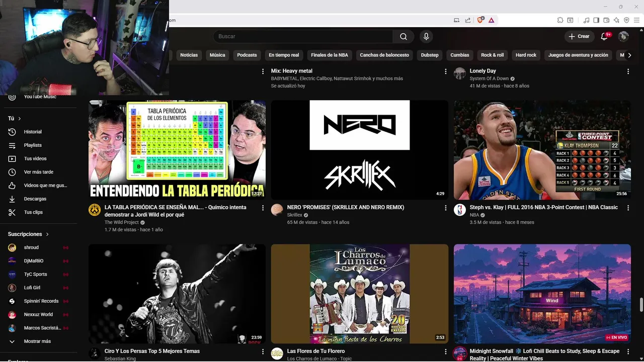Open the browser hamburger menu
This screenshot has width=644, height=362.
click(x=636, y=20)
